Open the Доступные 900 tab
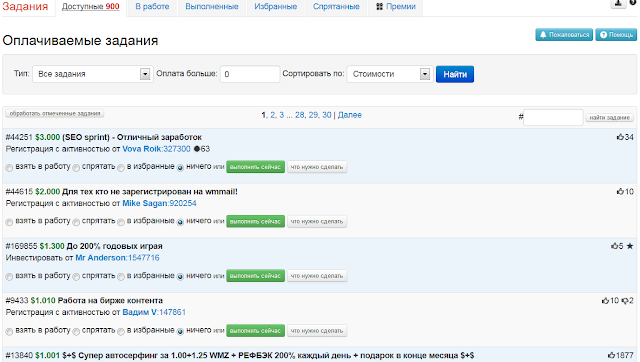Screen dimensions: 640x362 (91, 7)
